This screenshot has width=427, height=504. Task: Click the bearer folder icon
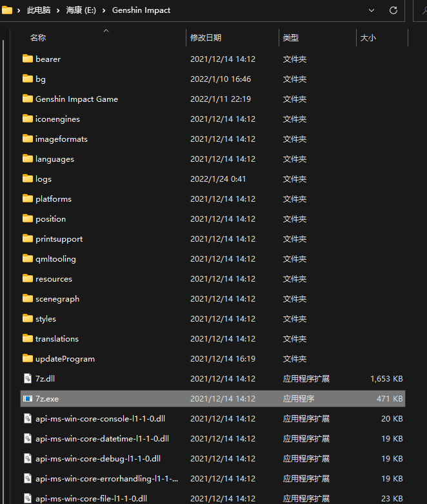(28, 59)
